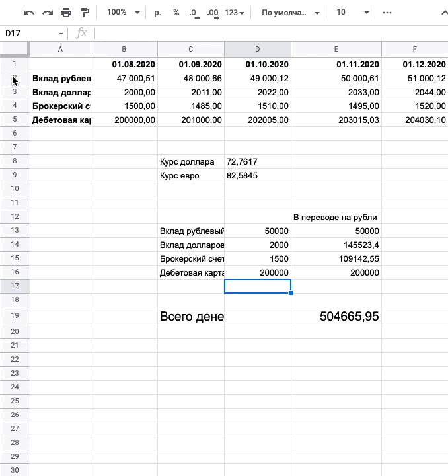Click cell containing 49 000,12
The width and height of the screenshot is (448, 476).
pyautogui.click(x=258, y=78)
